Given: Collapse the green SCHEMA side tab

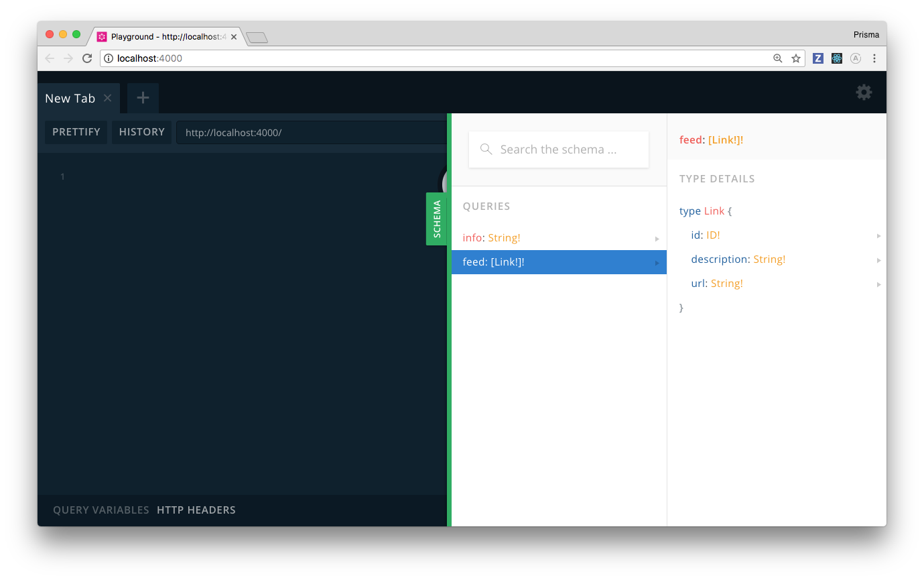Looking at the screenshot, I should (x=437, y=219).
